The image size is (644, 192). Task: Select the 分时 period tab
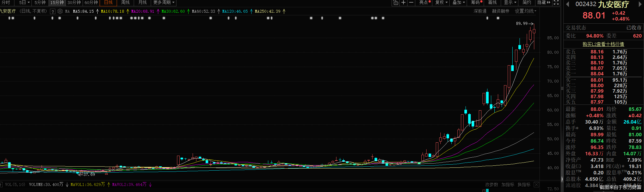(6, 3)
